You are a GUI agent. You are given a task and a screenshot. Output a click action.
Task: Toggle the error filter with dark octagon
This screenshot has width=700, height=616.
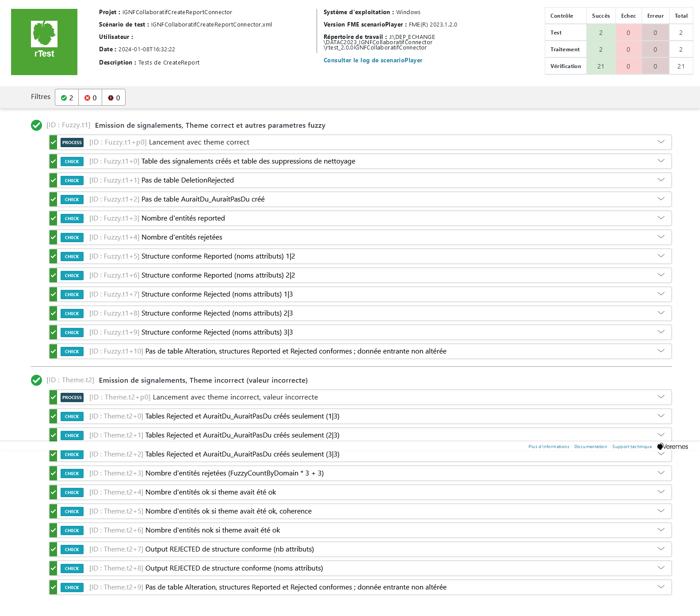[x=114, y=98]
